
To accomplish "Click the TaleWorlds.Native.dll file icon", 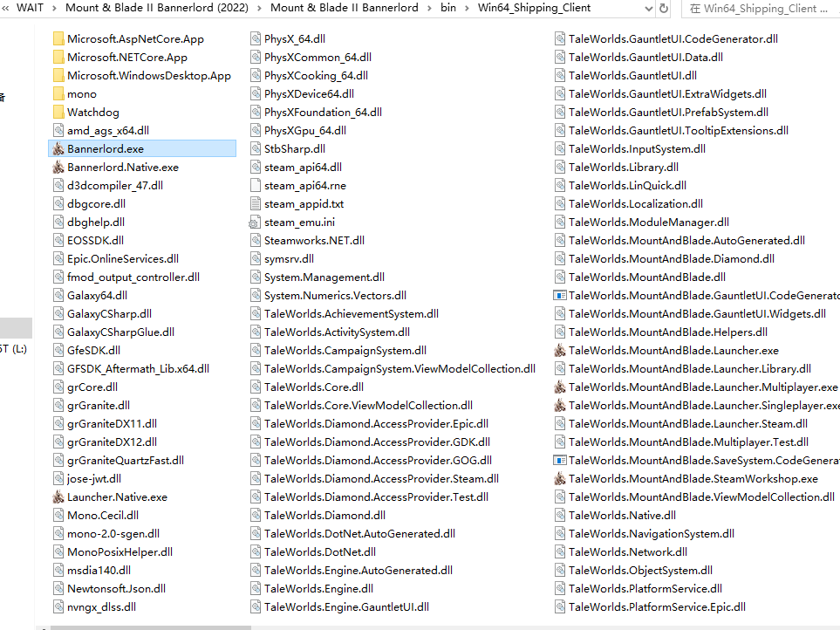I will click(560, 516).
